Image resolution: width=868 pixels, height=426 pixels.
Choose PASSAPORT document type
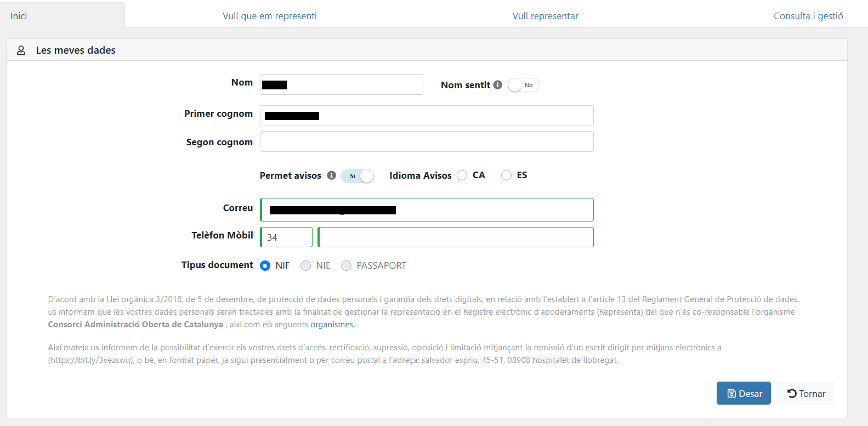point(347,265)
